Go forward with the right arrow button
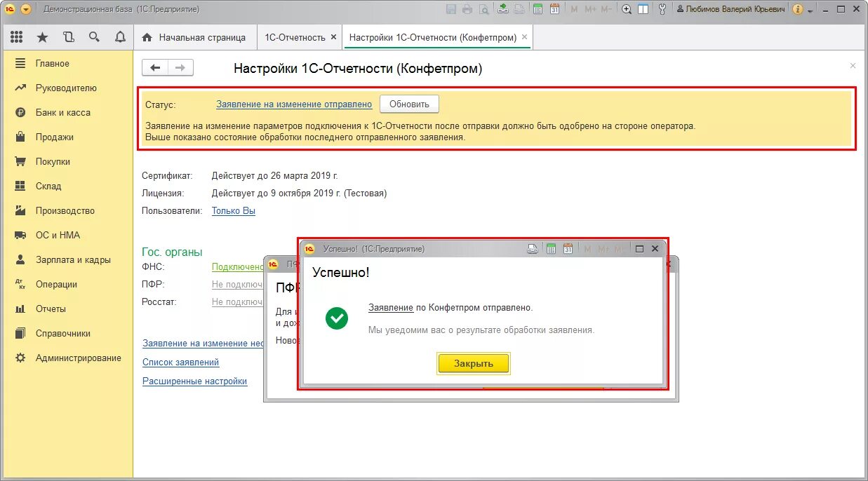The image size is (868, 481). click(x=180, y=67)
